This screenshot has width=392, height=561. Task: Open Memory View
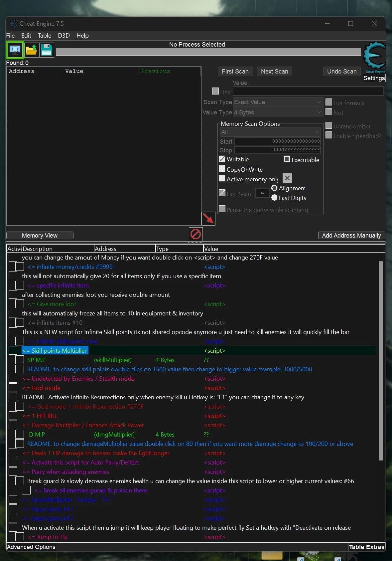click(x=40, y=236)
